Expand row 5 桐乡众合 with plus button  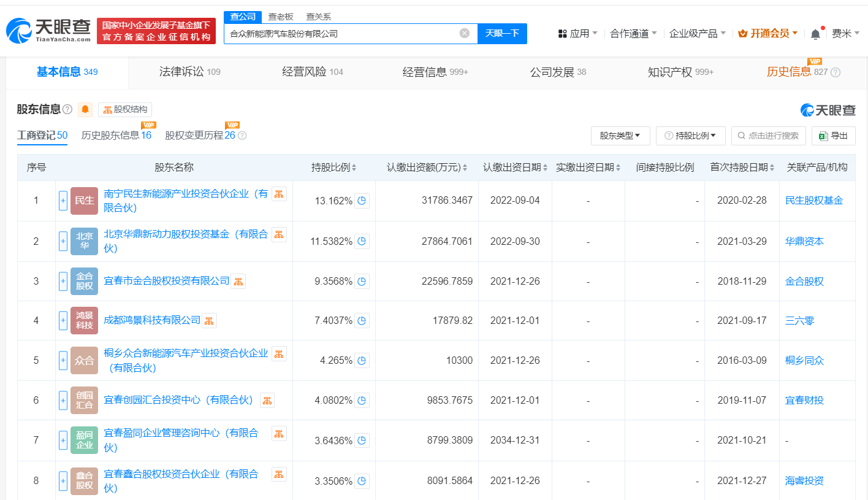click(x=63, y=360)
